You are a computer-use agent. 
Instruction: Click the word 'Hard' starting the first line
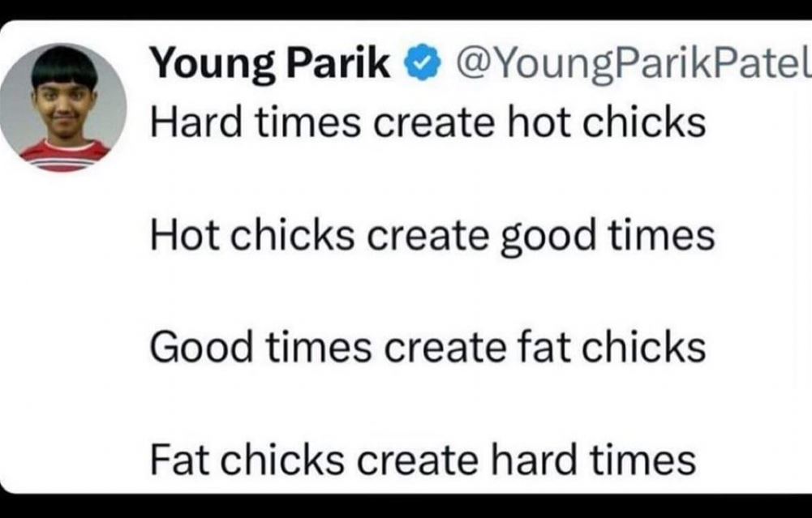195,122
